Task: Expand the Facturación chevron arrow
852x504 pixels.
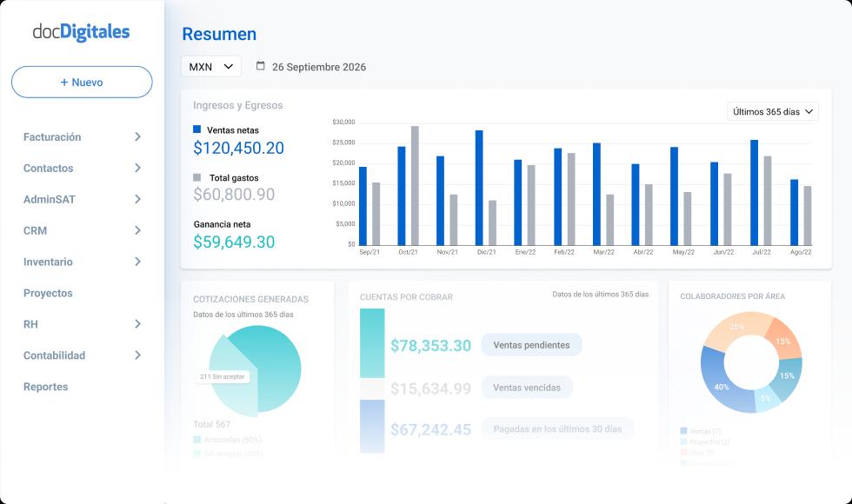Action: [x=137, y=137]
